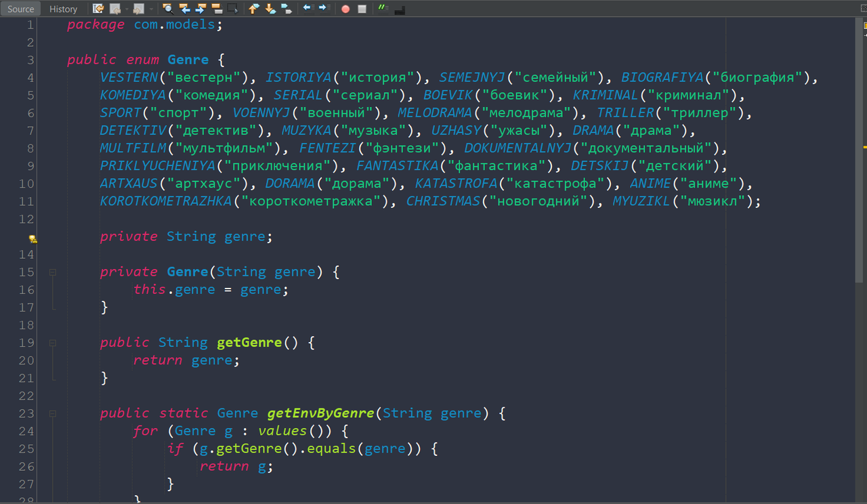The height and width of the screenshot is (504, 867).
Task: Click the constant CHRISTMAS
Action: tap(444, 201)
